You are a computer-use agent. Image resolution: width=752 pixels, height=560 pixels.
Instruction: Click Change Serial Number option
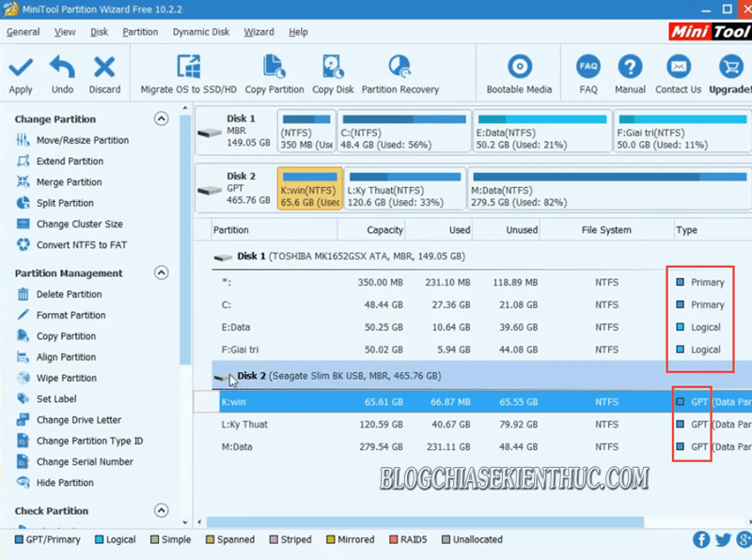click(85, 461)
